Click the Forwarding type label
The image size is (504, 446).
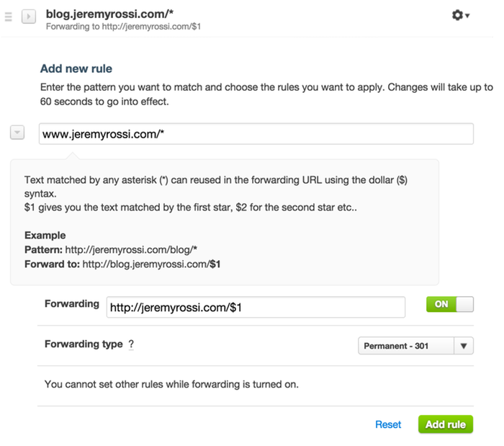84,344
